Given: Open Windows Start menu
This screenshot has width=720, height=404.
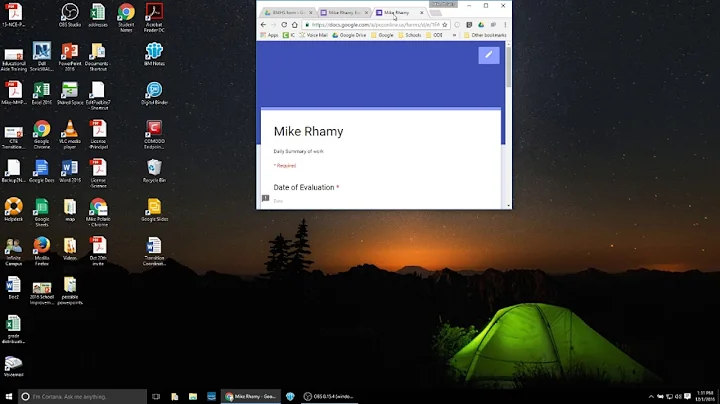Looking at the screenshot, I should tap(9, 396).
